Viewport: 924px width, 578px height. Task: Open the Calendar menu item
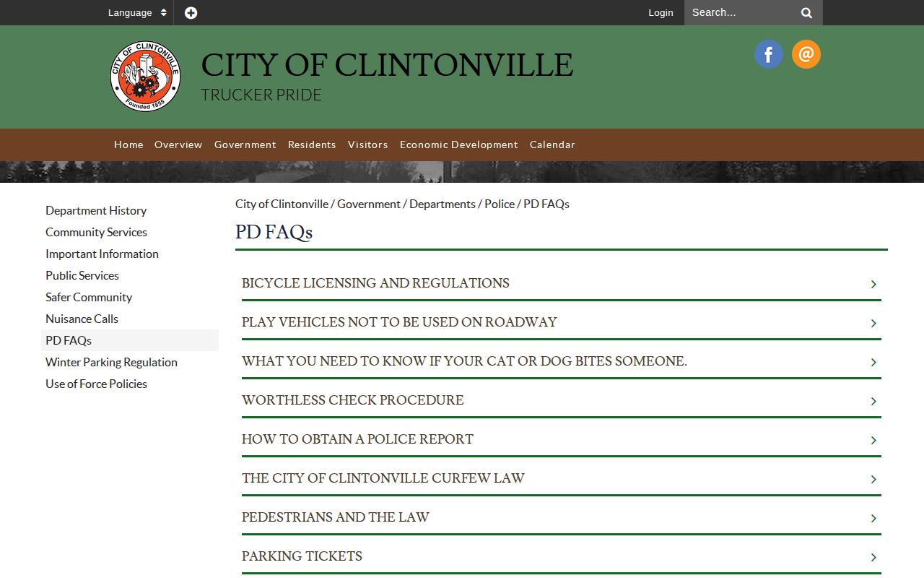[552, 144]
